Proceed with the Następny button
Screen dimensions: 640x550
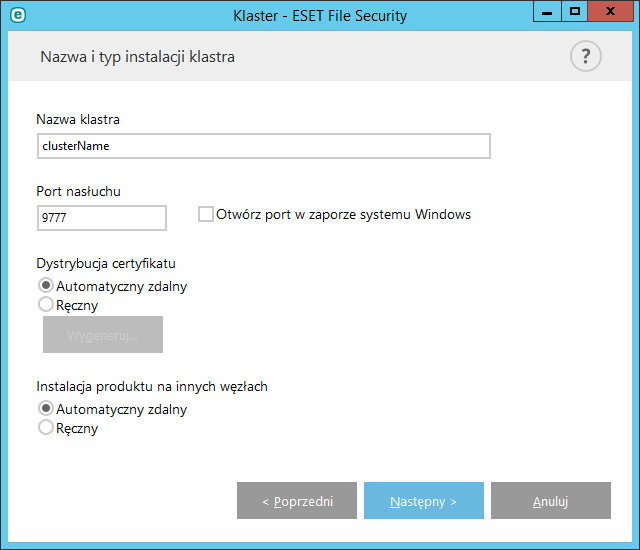424,501
